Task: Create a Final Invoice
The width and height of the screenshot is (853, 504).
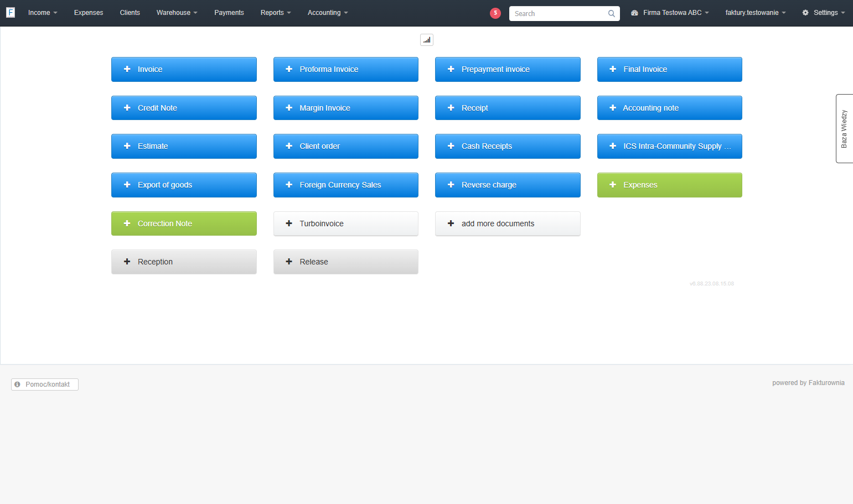Action: click(x=670, y=69)
